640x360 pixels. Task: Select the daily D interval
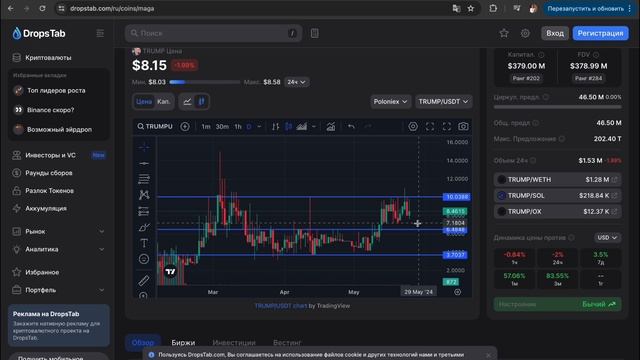coord(249,127)
